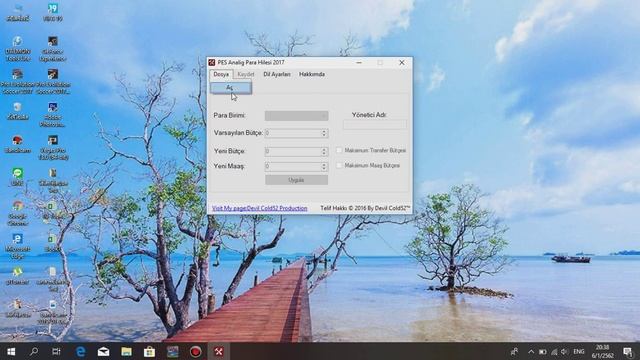Launch Edge from the taskbar

pos(80,351)
